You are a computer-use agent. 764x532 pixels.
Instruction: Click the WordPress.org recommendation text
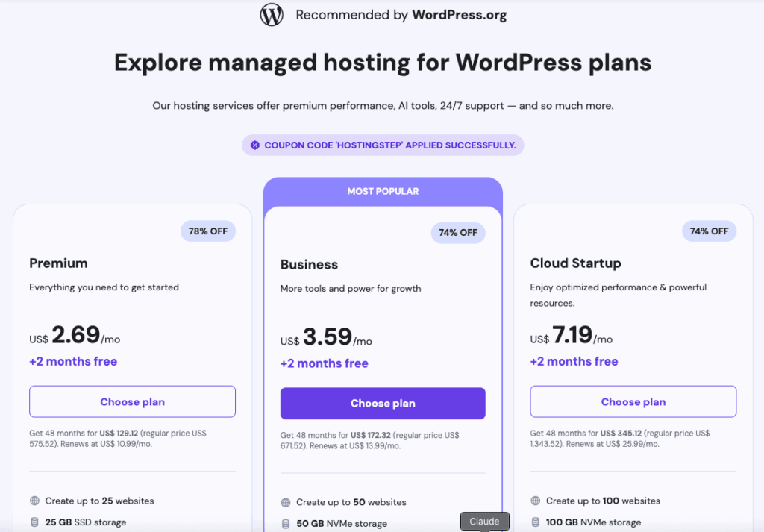tap(401, 16)
